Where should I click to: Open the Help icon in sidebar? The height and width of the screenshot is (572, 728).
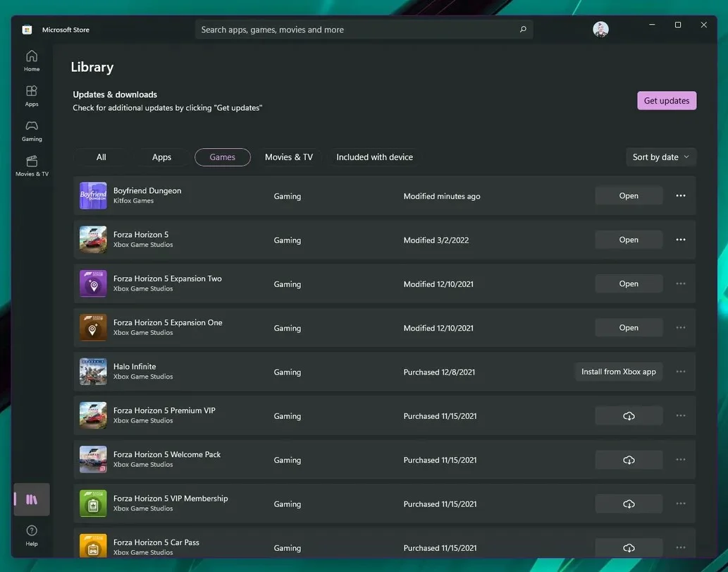click(x=32, y=535)
